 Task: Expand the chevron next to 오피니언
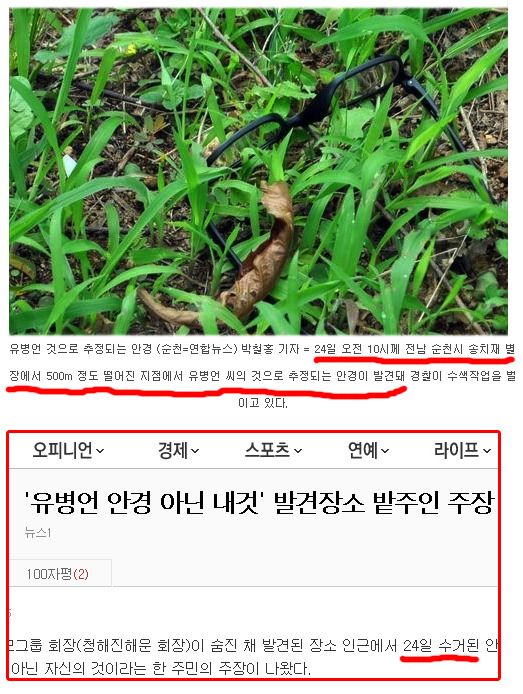click(100, 451)
